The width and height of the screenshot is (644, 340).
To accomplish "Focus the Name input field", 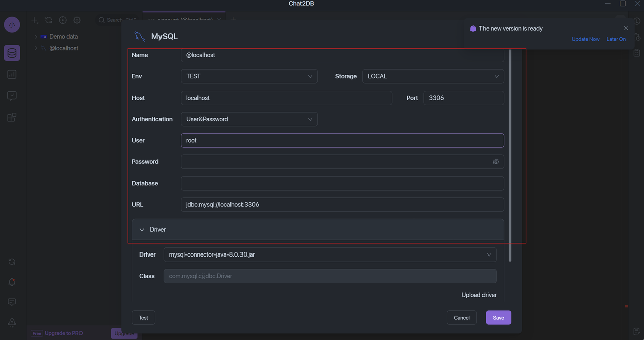I will (342, 55).
